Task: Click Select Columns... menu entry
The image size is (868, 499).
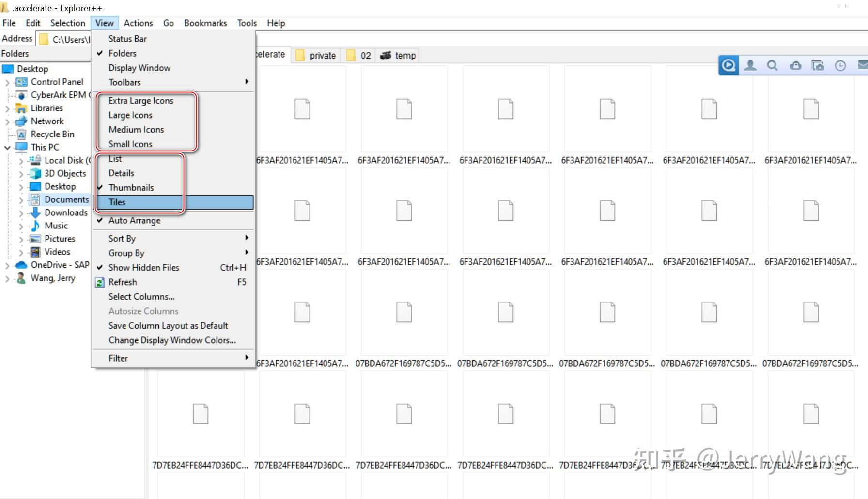Action: (173, 296)
